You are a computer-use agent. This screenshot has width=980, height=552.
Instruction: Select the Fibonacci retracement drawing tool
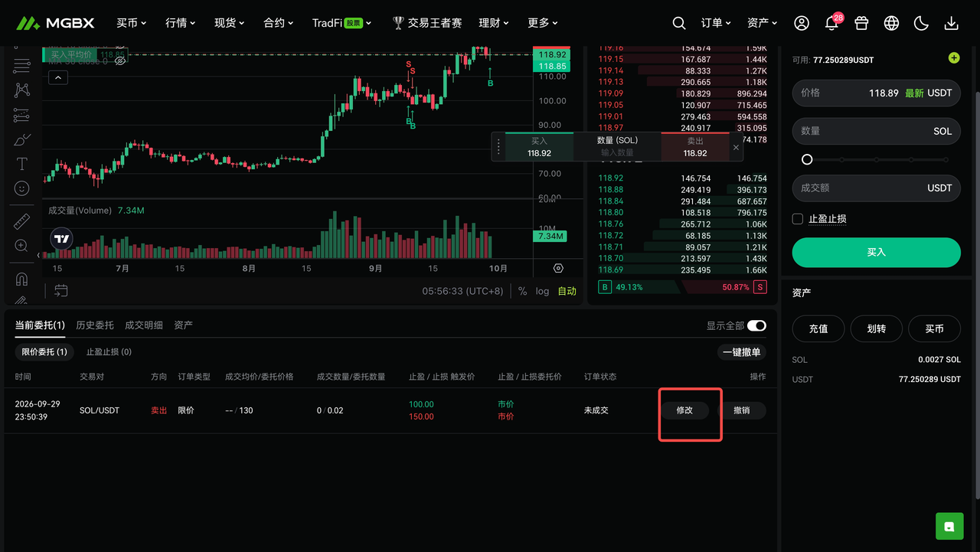coord(22,66)
